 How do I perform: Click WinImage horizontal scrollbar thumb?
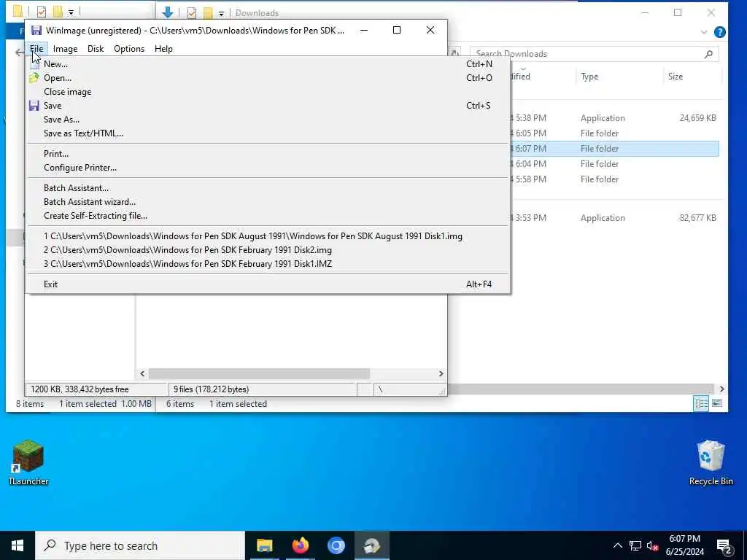(259, 374)
